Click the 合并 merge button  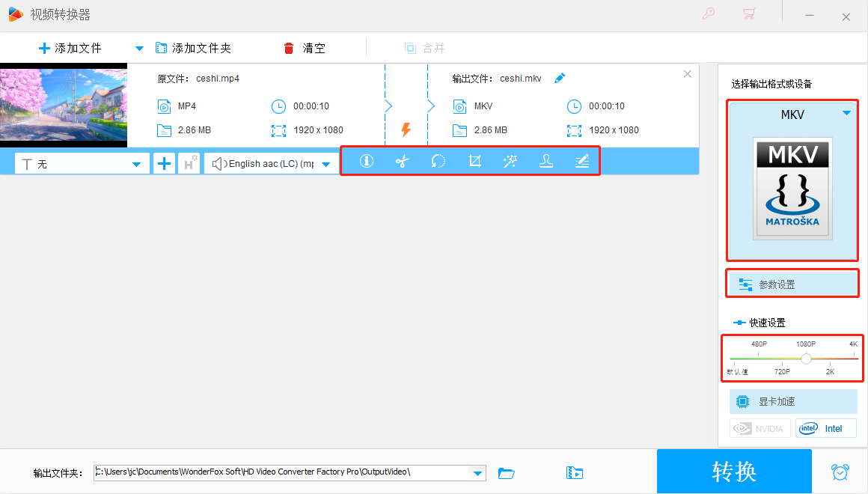[425, 48]
